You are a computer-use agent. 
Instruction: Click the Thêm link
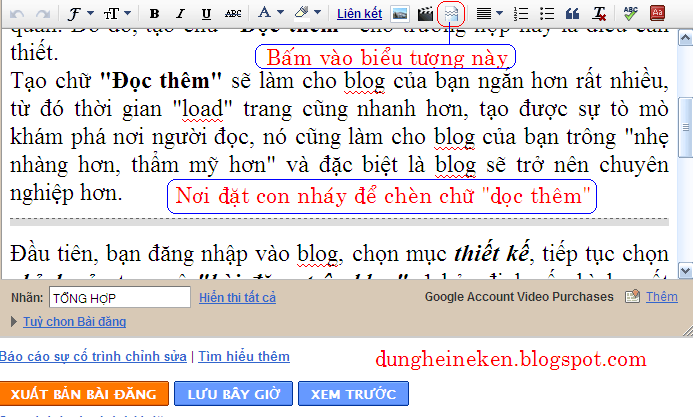[x=662, y=296]
